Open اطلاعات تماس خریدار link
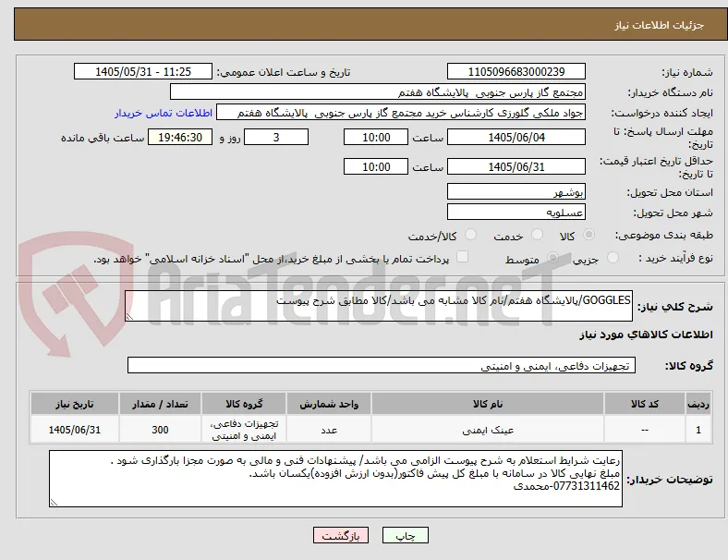The image size is (728, 560). [164, 113]
